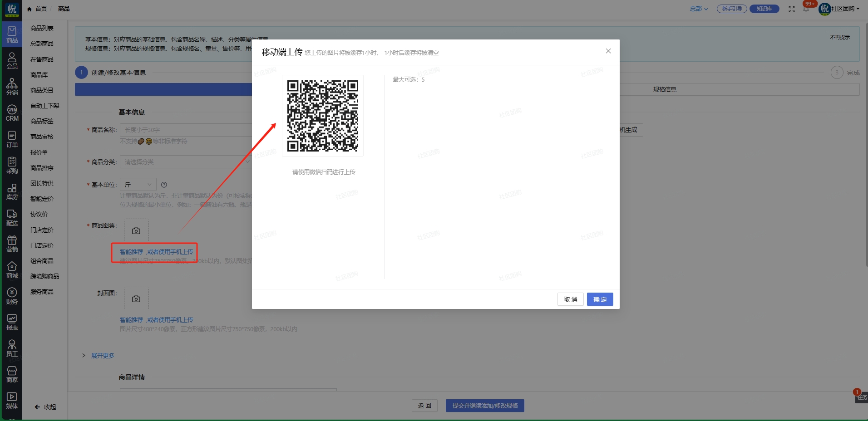Image resolution: width=868 pixels, height=421 pixels.
Task: Open notifications bell with 99+ badge
Action: point(806,9)
